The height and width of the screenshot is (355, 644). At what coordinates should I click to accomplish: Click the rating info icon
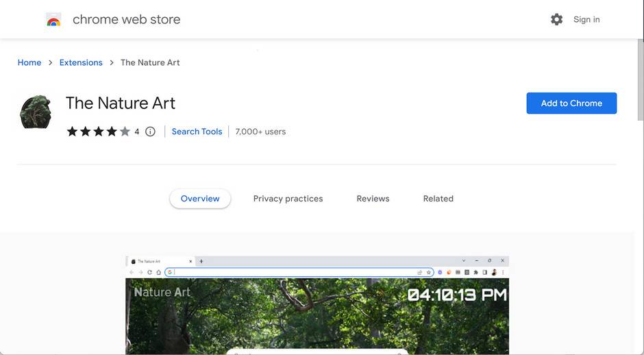(150, 132)
